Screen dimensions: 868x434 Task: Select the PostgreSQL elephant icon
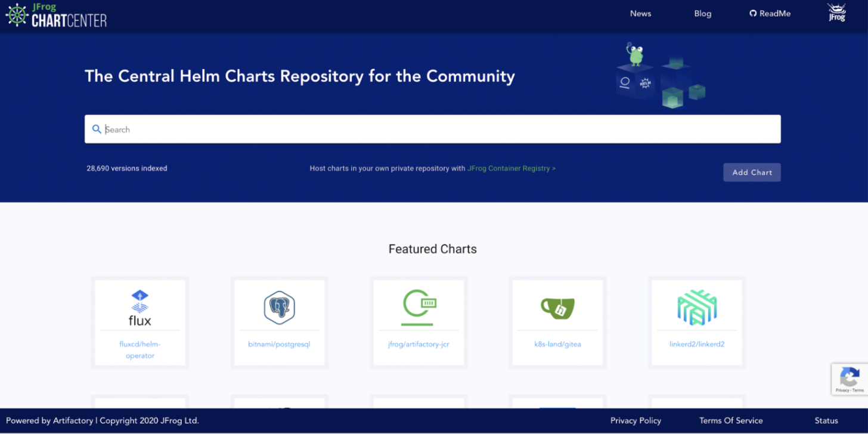(x=280, y=308)
